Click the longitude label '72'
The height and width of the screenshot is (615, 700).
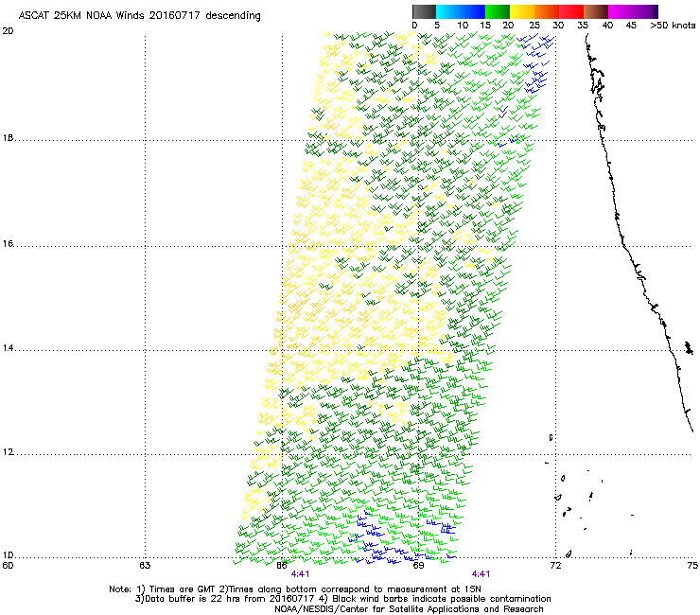click(x=555, y=566)
